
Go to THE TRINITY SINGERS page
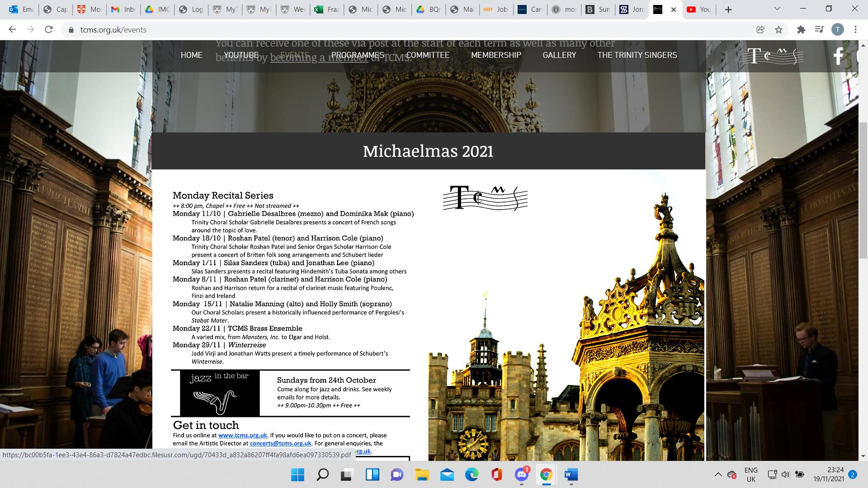click(x=637, y=55)
